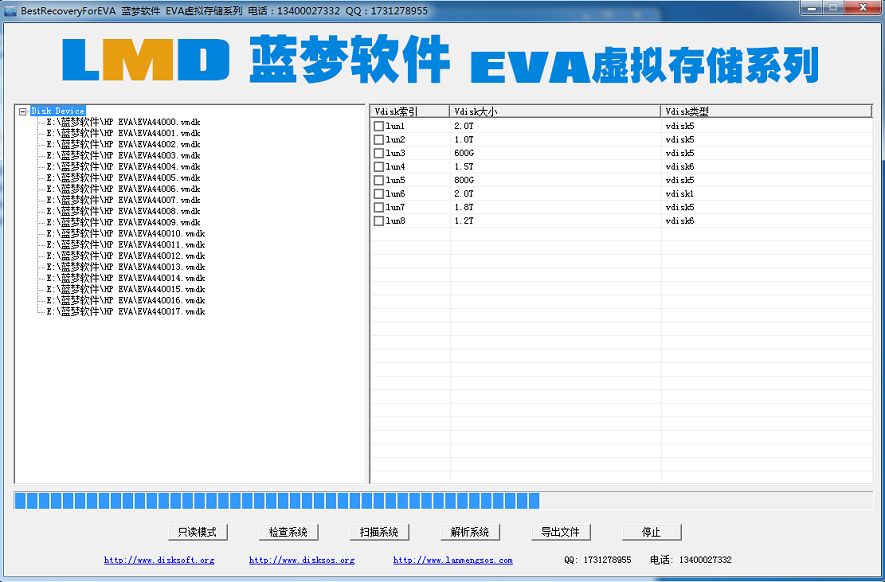The image size is (885, 582).
Task: Start a scan with 扫描系统
Action: pyautogui.click(x=379, y=531)
